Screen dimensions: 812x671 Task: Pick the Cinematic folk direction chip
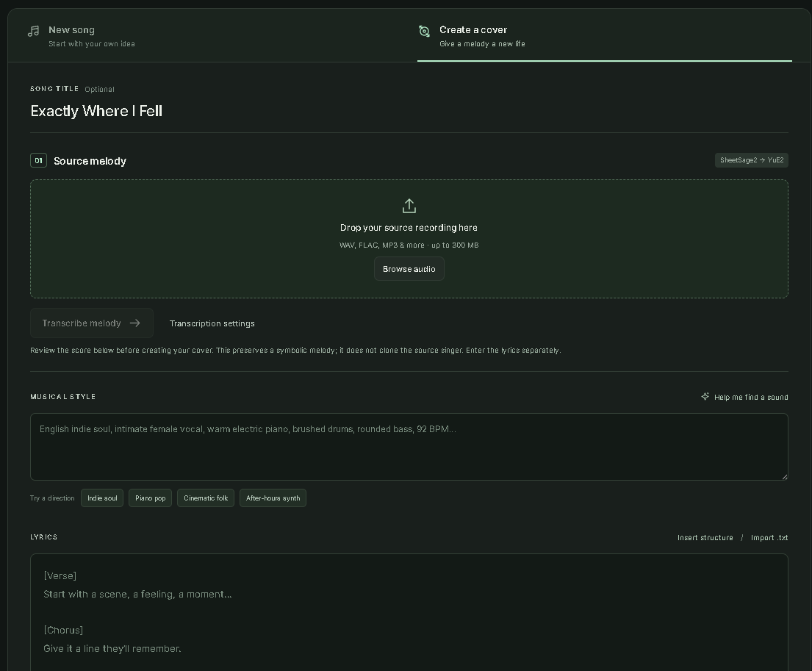[206, 498]
